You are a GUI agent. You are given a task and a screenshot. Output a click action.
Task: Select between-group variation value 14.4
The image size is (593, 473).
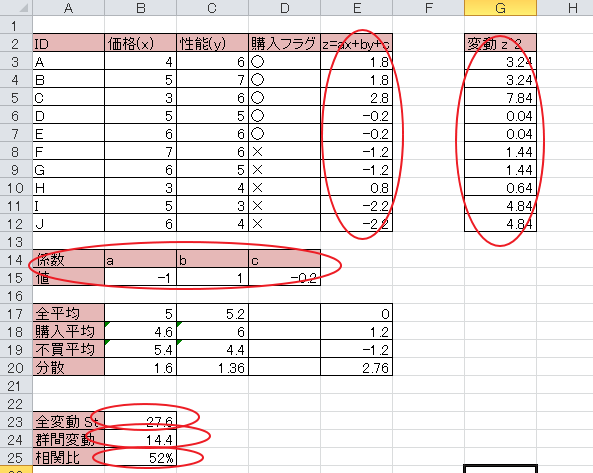coord(140,439)
